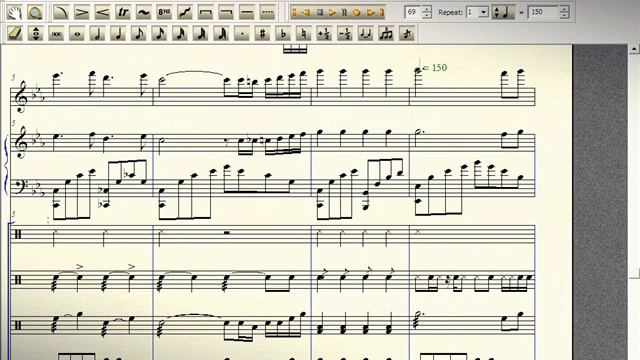Select the 8va octave line tool
Image resolution: width=640 pixels, height=360 pixels.
164,12
